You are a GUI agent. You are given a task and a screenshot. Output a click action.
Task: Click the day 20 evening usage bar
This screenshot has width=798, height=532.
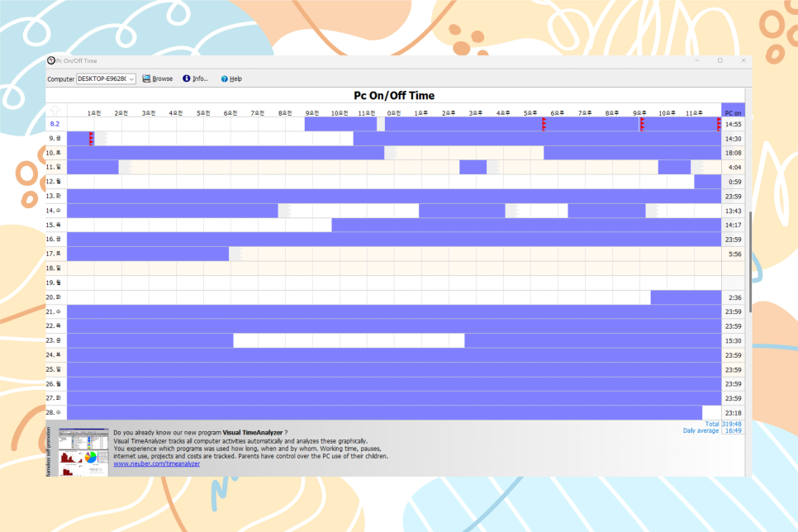[x=686, y=297]
